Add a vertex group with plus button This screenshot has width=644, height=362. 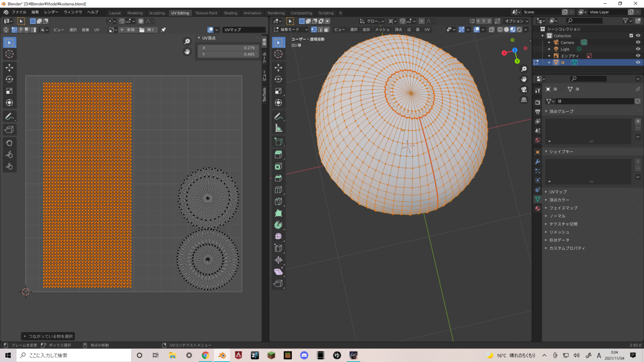coord(638,122)
